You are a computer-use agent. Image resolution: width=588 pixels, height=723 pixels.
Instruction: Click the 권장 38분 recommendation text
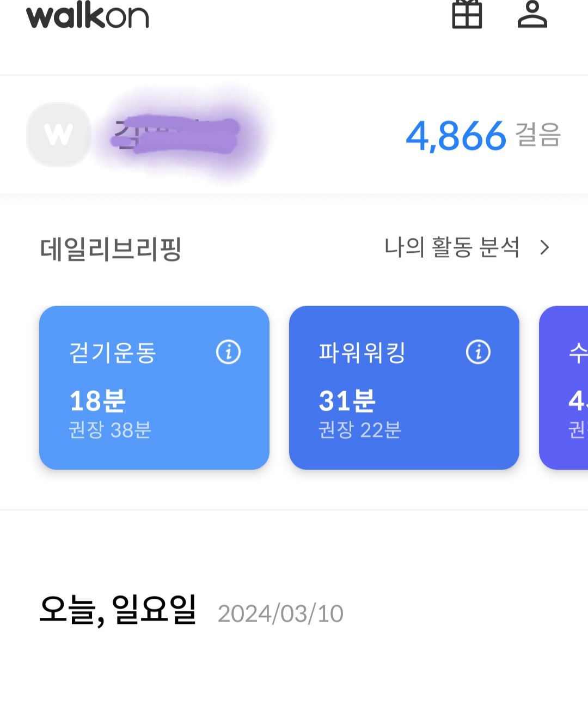pyautogui.click(x=110, y=430)
